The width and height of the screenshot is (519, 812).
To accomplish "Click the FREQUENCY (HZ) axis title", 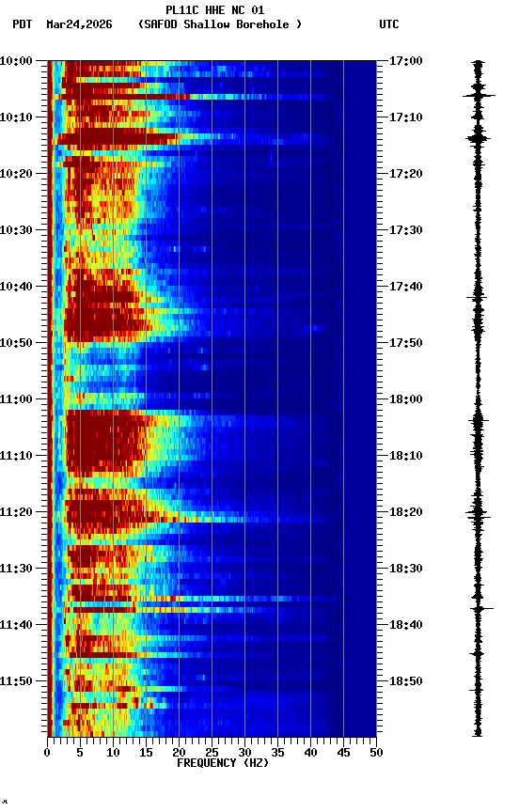I will [223, 764].
